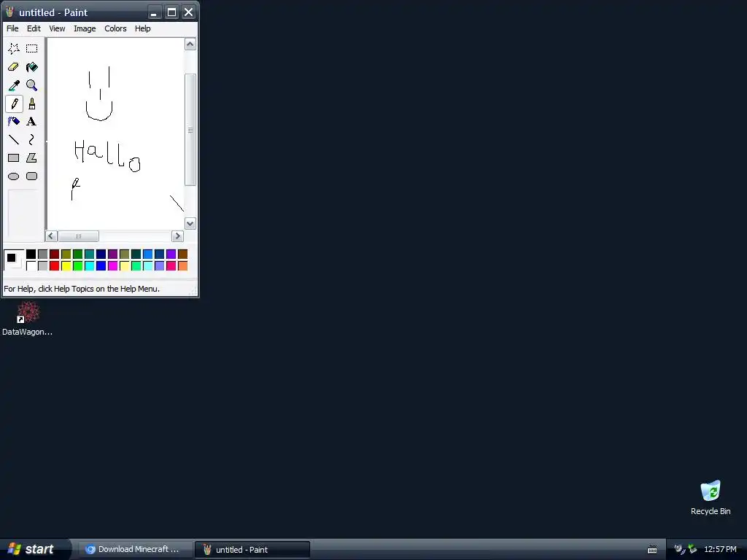Click the 12:57 PM taskbar clock
The height and width of the screenshot is (560, 747).
(720, 550)
